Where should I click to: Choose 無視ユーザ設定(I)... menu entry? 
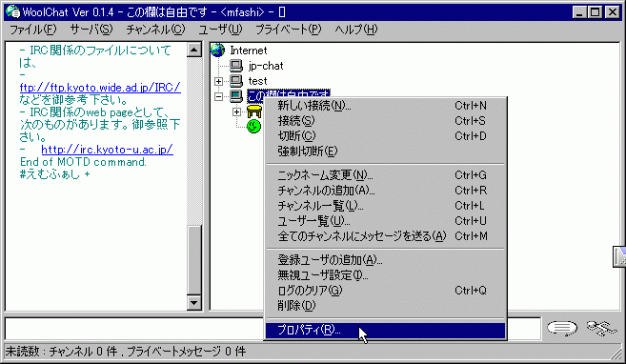pos(385,275)
